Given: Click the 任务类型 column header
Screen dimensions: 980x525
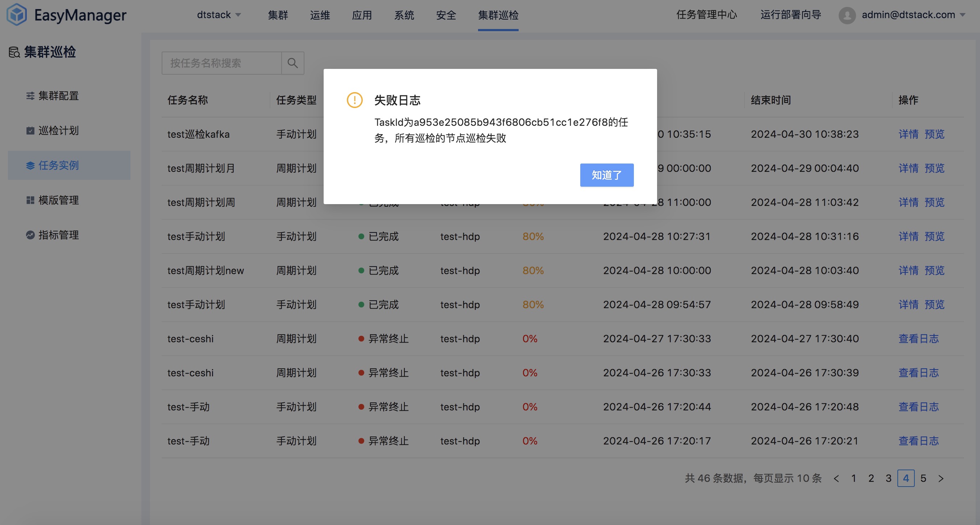Looking at the screenshot, I should [x=296, y=100].
